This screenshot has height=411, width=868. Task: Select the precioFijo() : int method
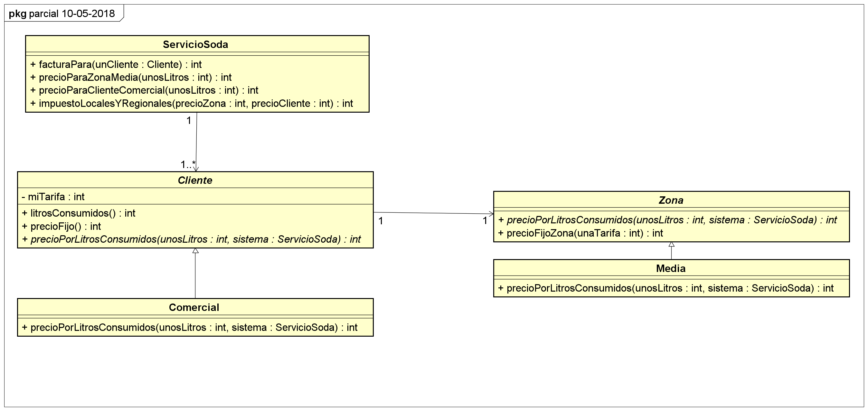point(61,226)
